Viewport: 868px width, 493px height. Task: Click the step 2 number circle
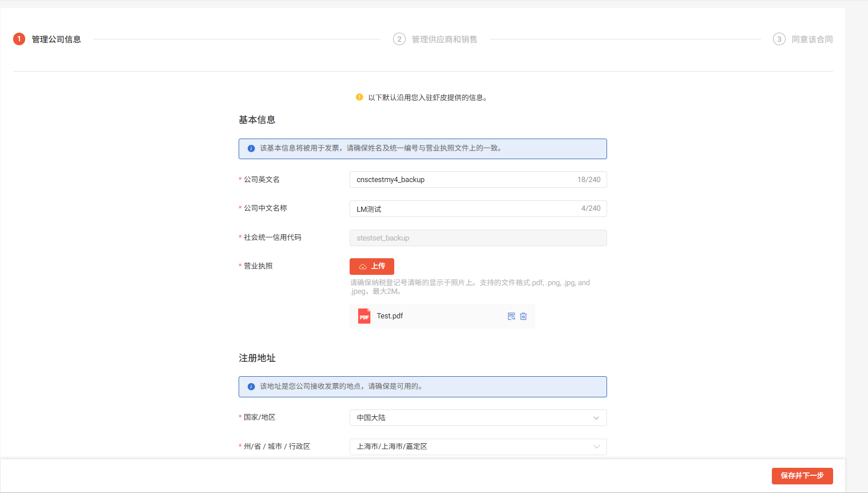(399, 39)
